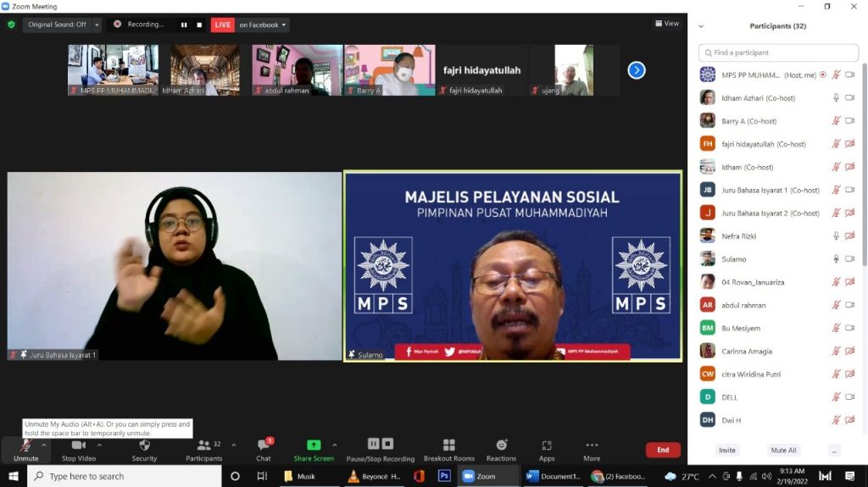
Task: Click taskbar search box
Action: click(125, 476)
